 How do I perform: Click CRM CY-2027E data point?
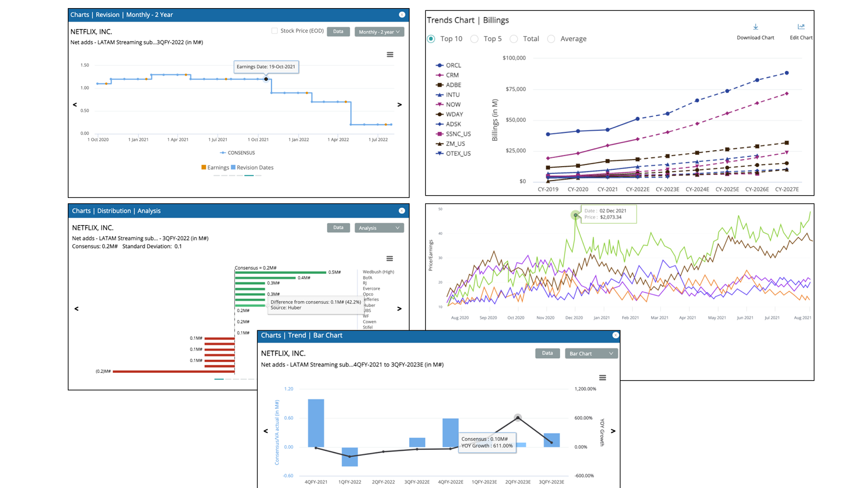[787, 94]
